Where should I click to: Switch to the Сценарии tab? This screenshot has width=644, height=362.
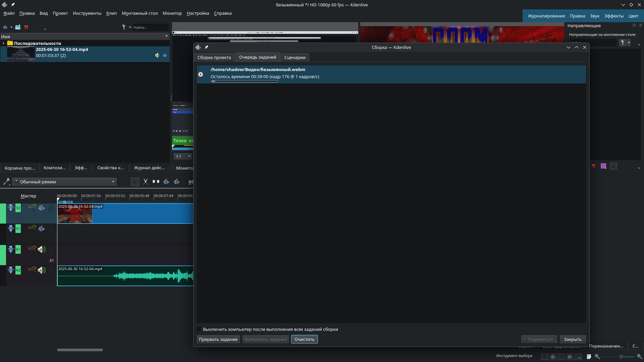pos(294,57)
